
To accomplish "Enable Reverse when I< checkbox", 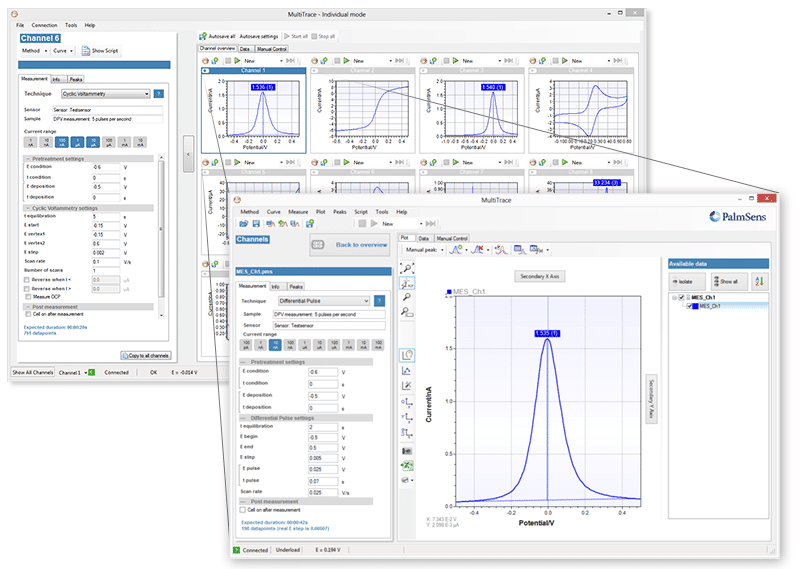I will point(27,280).
